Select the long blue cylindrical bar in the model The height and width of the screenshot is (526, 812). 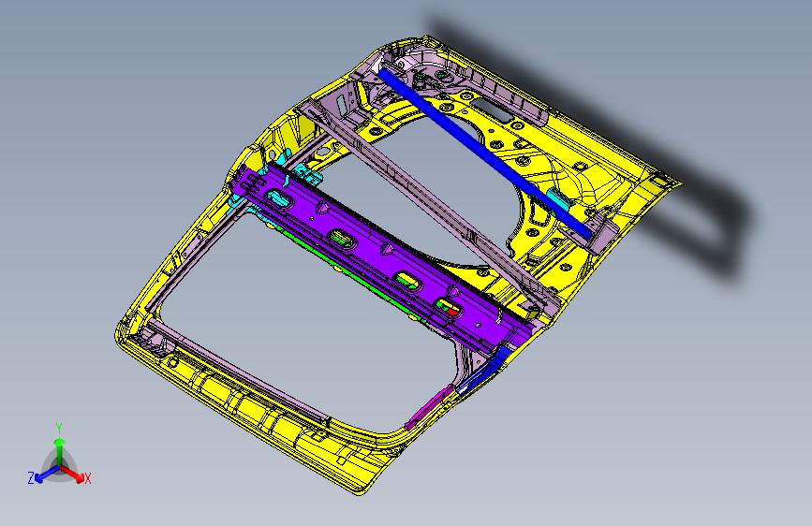pos(483,154)
